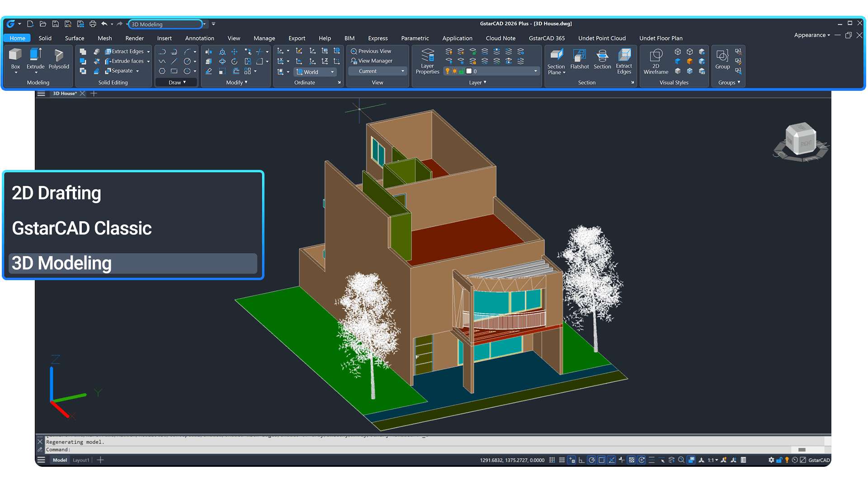Select the 2D Wireframe visual style
The height and width of the screenshot is (488, 868).
pyautogui.click(x=656, y=55)
